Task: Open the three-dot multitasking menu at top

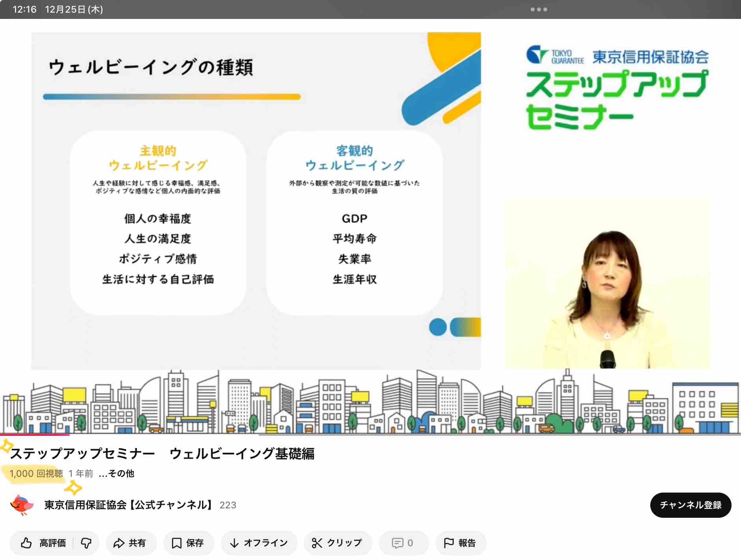Action: [x=539, y=9]
